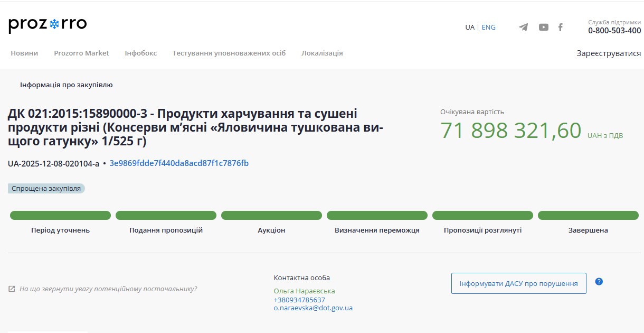Open the Локалізація menu item
This screenshot has width=644, height=333.
(x=322, y=53)
